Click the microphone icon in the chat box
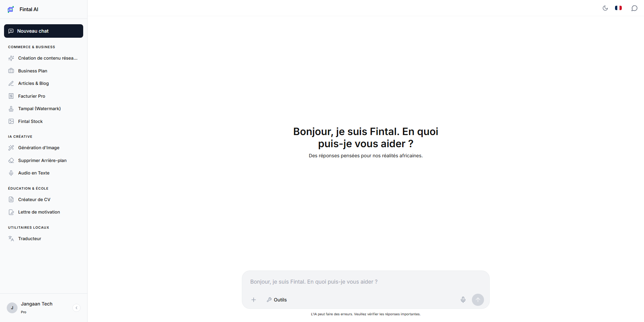The width and height of the screenshot is (644, 322). 463,300
